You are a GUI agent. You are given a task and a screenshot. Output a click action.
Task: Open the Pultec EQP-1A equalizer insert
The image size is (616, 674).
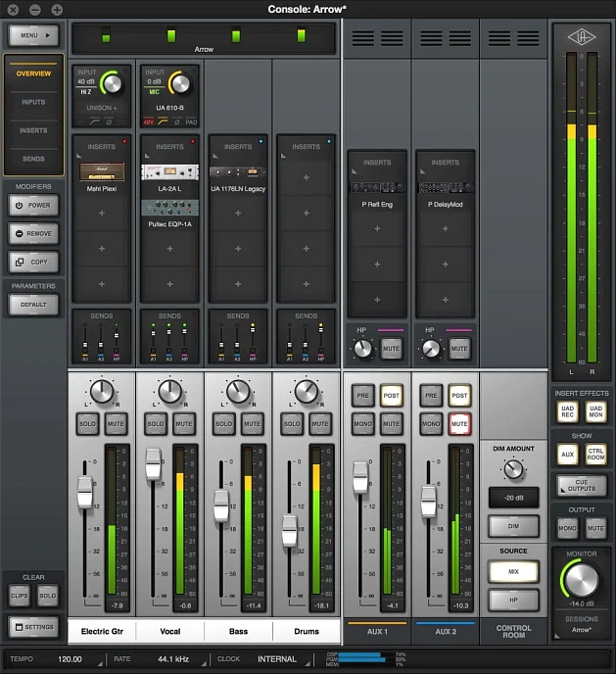(x=169, y=208)
